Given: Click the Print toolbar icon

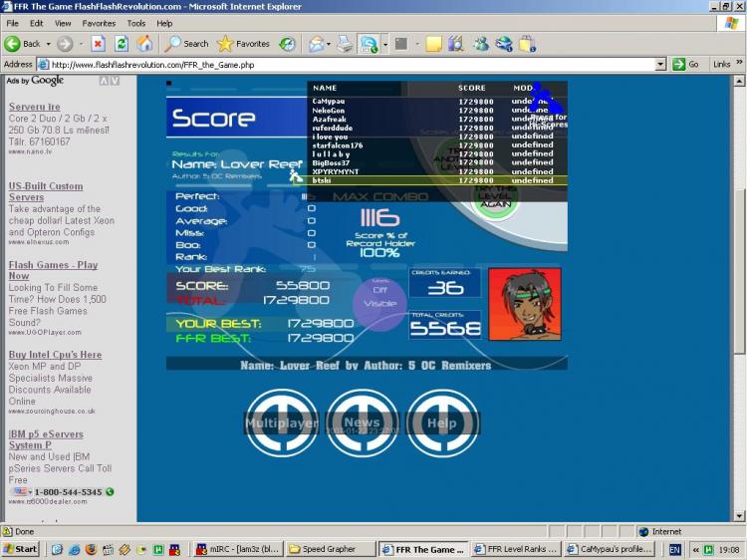Looking at the screenshot, I should [345, 44].
